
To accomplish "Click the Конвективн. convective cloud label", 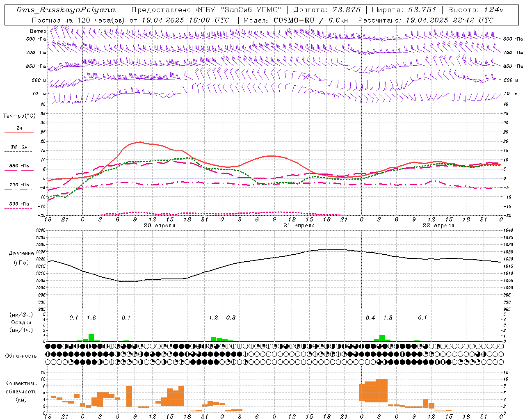I will (x=21, y=383).
